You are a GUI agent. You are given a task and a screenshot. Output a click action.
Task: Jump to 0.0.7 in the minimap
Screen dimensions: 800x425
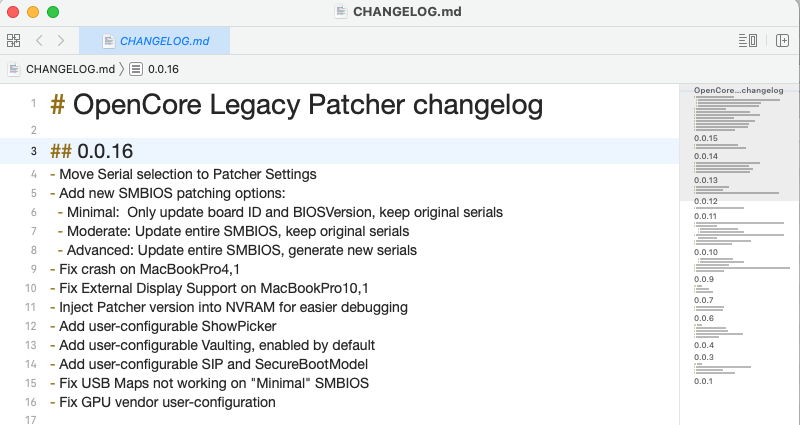704,300
